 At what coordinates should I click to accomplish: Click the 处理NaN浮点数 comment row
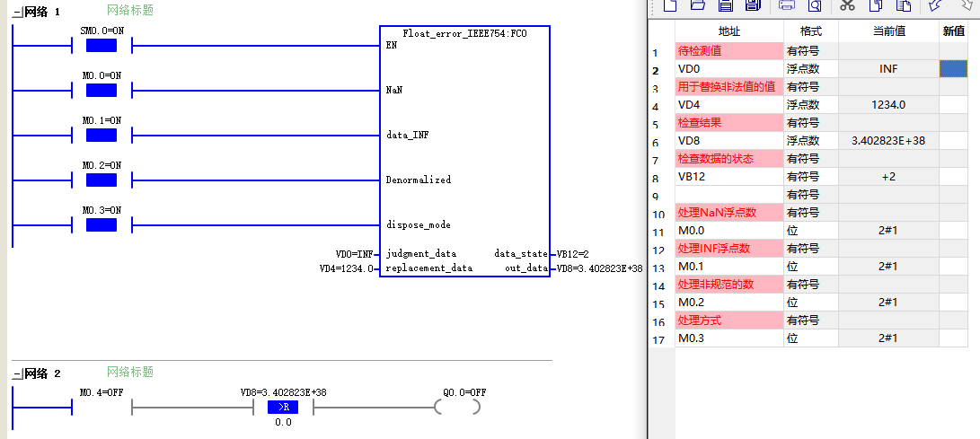tap(729, 213)
